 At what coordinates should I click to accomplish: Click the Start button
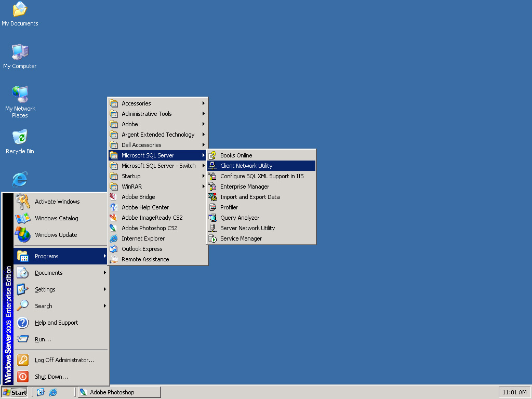(x=15, y=392)
